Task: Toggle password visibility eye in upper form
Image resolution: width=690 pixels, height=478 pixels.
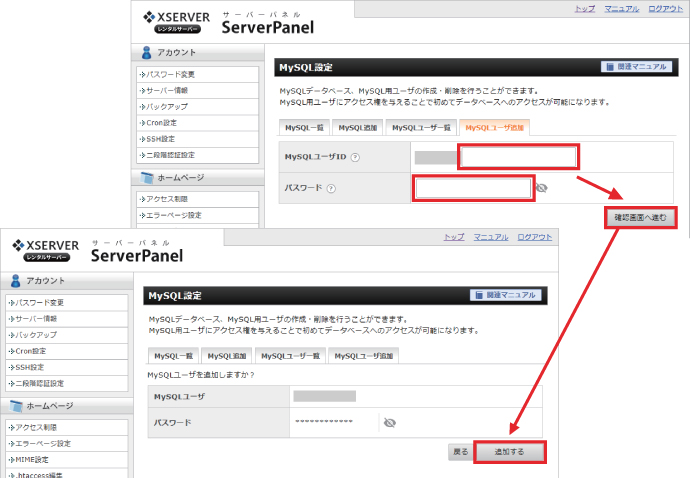Action: 542,187
